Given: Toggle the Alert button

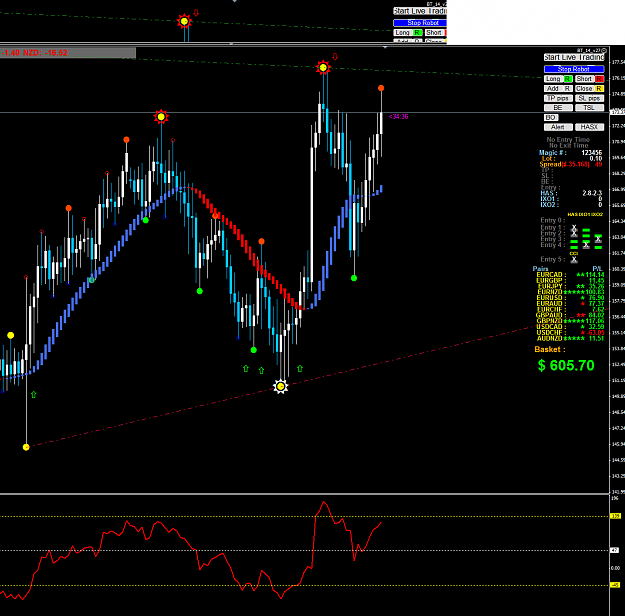Looking at the screenshot, I should point(558,127).
